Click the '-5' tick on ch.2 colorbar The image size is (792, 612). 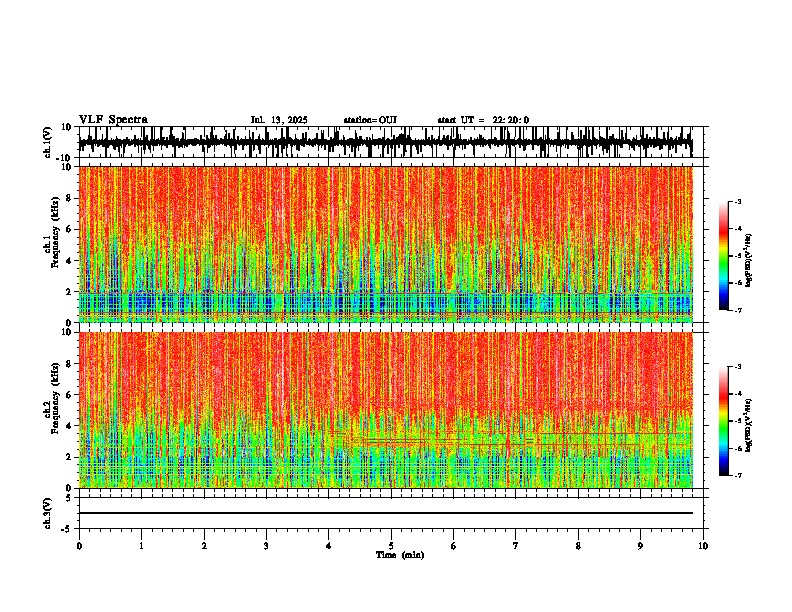point(737,421)
